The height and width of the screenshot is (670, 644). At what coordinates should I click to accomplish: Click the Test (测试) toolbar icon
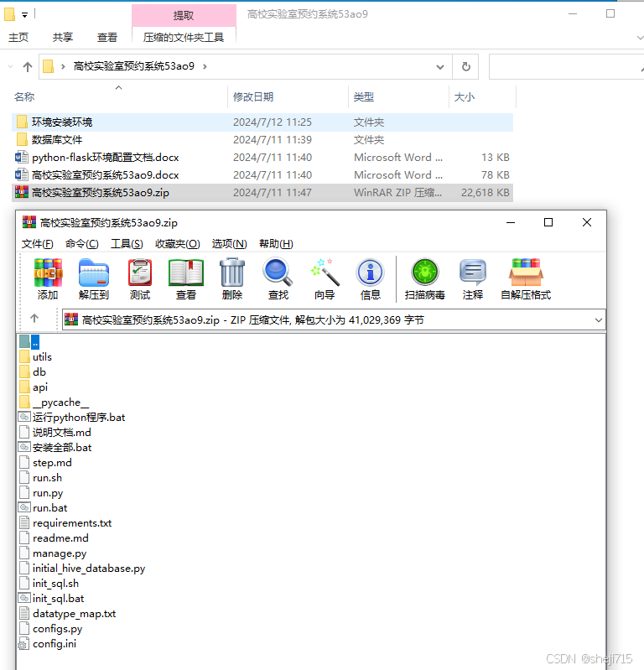coord(140,273)
